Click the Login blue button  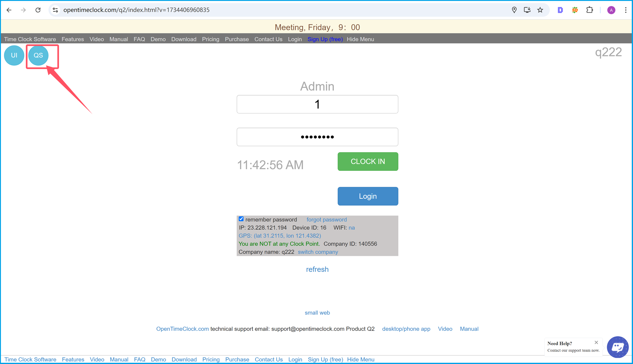point(368,196)
